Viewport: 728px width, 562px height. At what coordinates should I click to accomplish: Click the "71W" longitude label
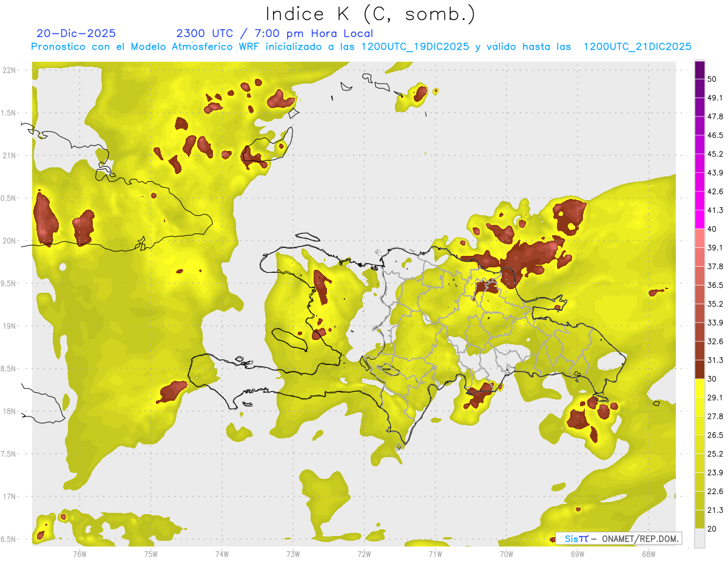[435, 554]
